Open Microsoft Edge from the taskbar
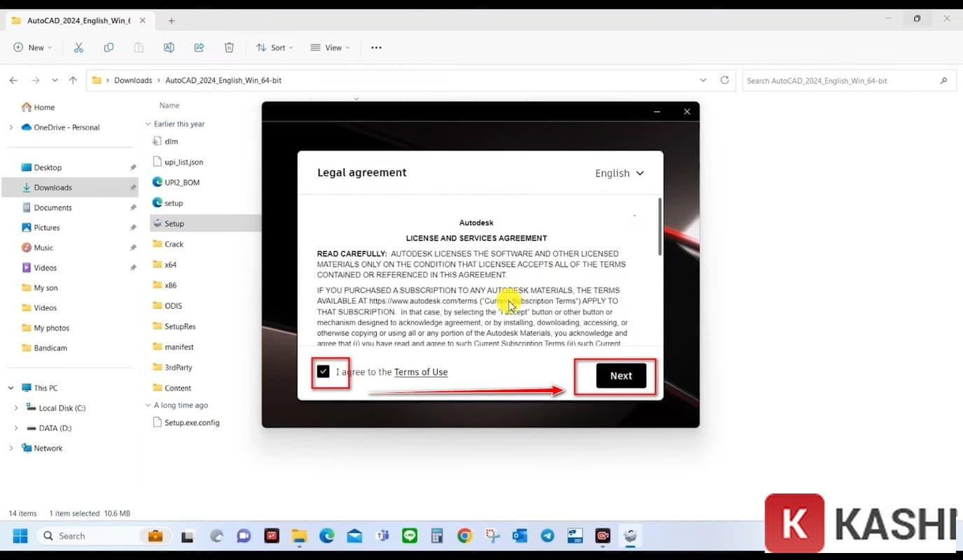The height and width of the screenshot is (560, 963). pyautogui.click(x=327, y=536)
